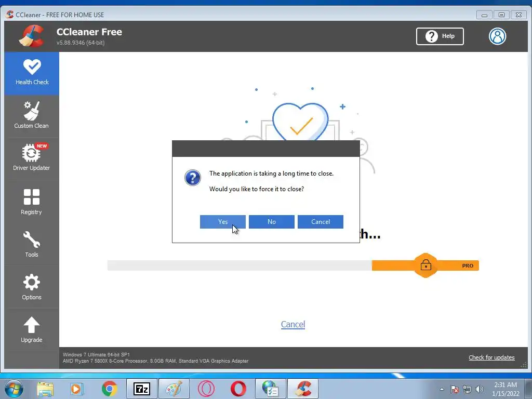Click the CCleaner taskbar button
The image size is (532, 399).
(303, 389)
